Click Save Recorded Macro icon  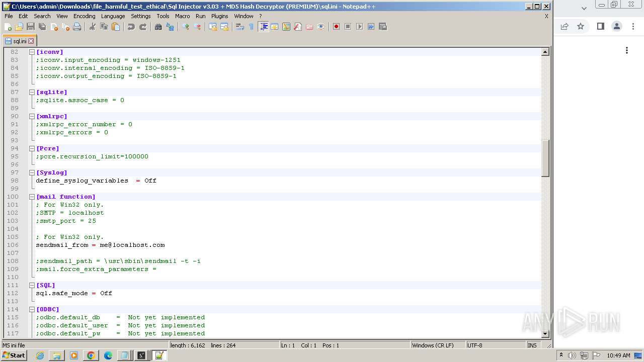[382, 27]
